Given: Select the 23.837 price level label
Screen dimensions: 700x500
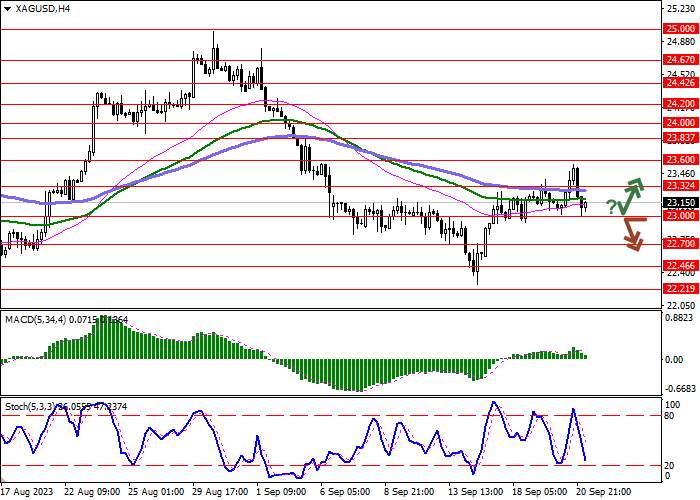Looking at the screenshot, I should 681,138.
